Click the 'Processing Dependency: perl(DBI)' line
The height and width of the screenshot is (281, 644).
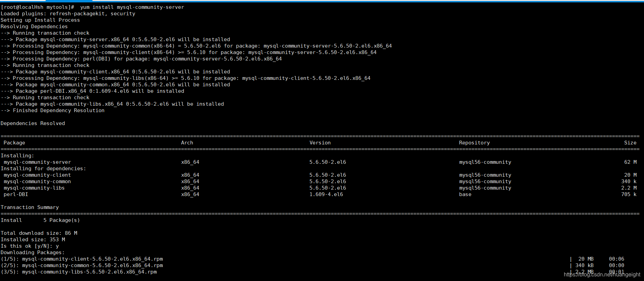pos(141,59)
